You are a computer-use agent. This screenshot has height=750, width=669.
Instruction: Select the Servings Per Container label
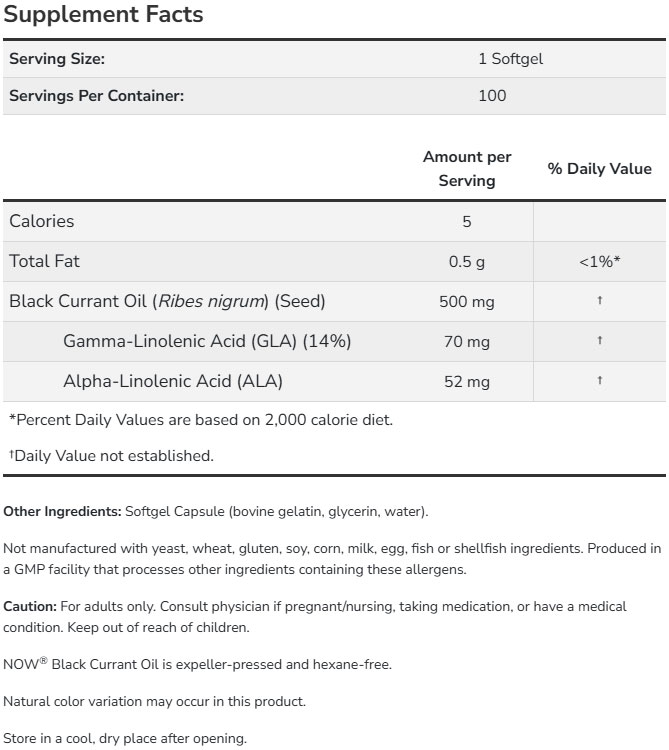click(x=96, y=96)
